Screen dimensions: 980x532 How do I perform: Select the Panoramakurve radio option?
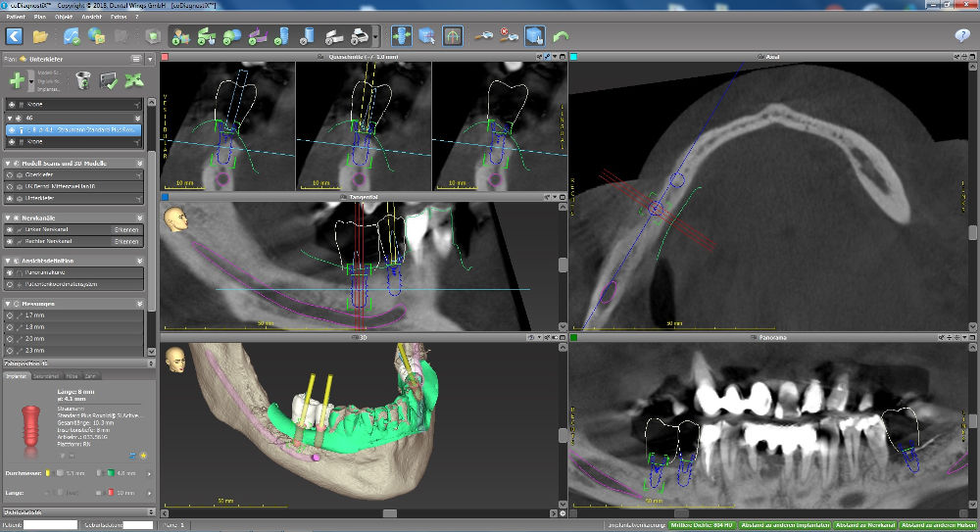[11, 272]
